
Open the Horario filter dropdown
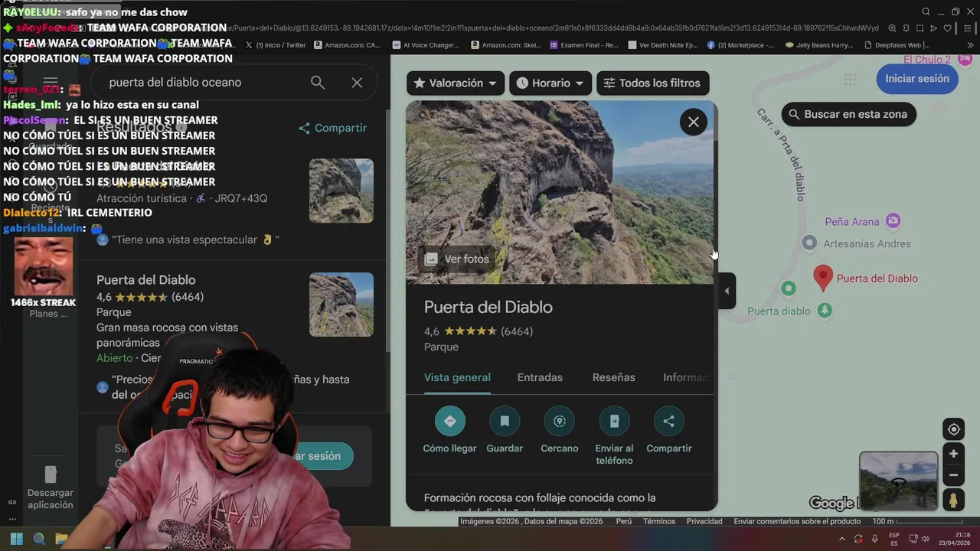point(550,83)
